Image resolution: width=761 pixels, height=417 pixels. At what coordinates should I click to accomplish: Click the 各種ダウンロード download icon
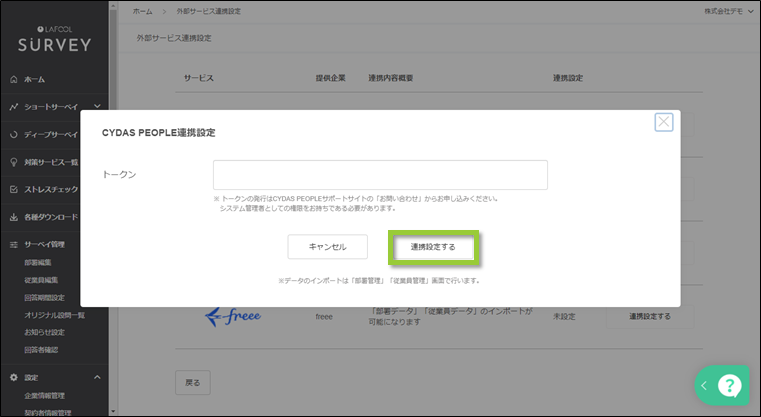(13, 217)
